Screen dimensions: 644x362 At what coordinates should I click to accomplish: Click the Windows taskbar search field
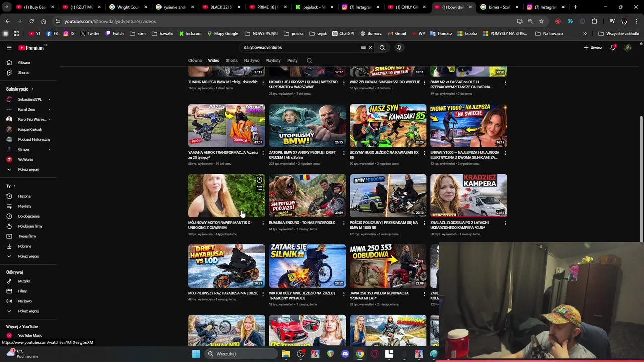pos(242,354)
